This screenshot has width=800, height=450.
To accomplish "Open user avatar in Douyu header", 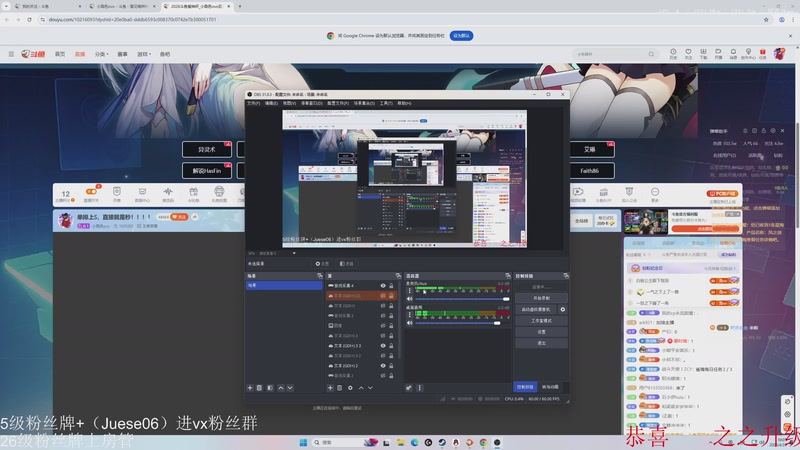I will click(x=779, y=54).
